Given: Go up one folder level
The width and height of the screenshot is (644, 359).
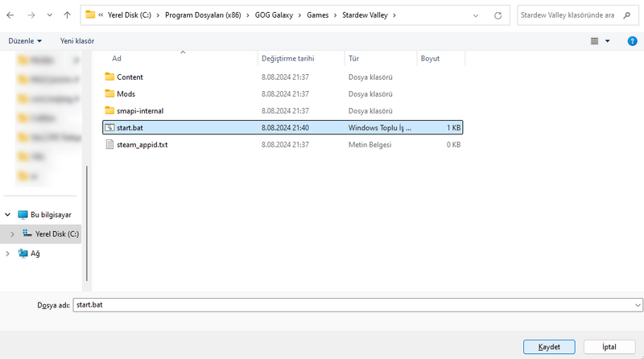Looking at the screenshot, I should tap(67, 15).
